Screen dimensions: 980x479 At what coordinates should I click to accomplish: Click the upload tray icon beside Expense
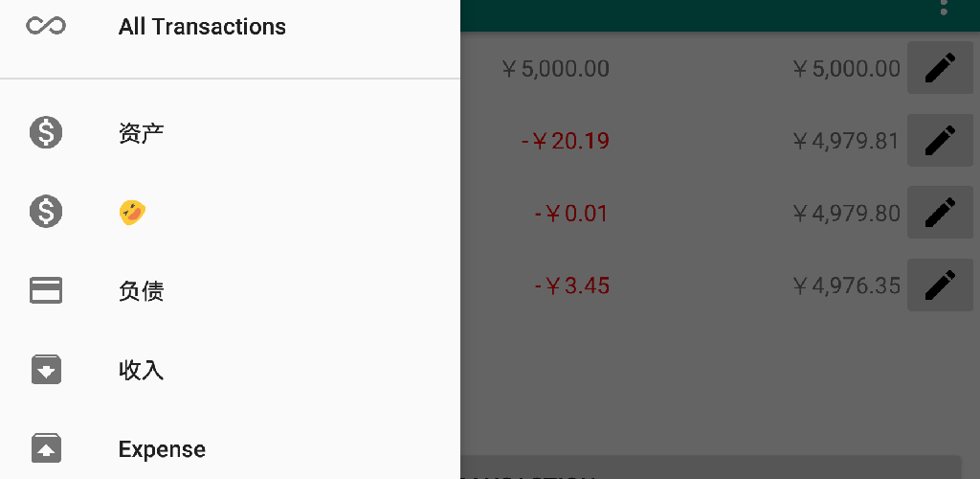46,447
